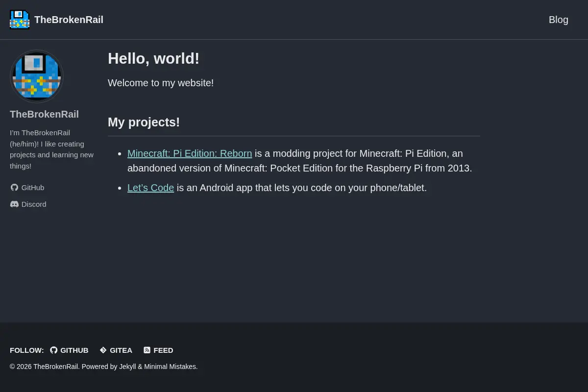Click the Gitea icon in the footer
The image size is (588, 392).
(x=103, y=350)
